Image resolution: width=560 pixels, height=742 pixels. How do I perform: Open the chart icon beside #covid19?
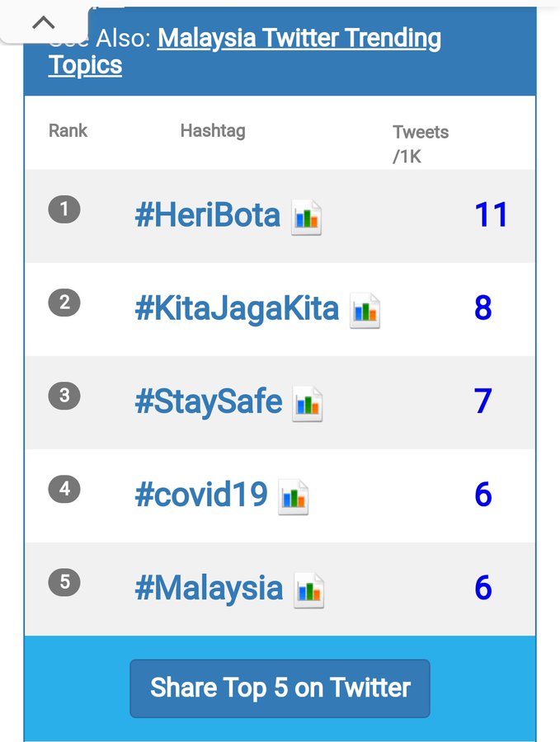[x=294, y=497]
